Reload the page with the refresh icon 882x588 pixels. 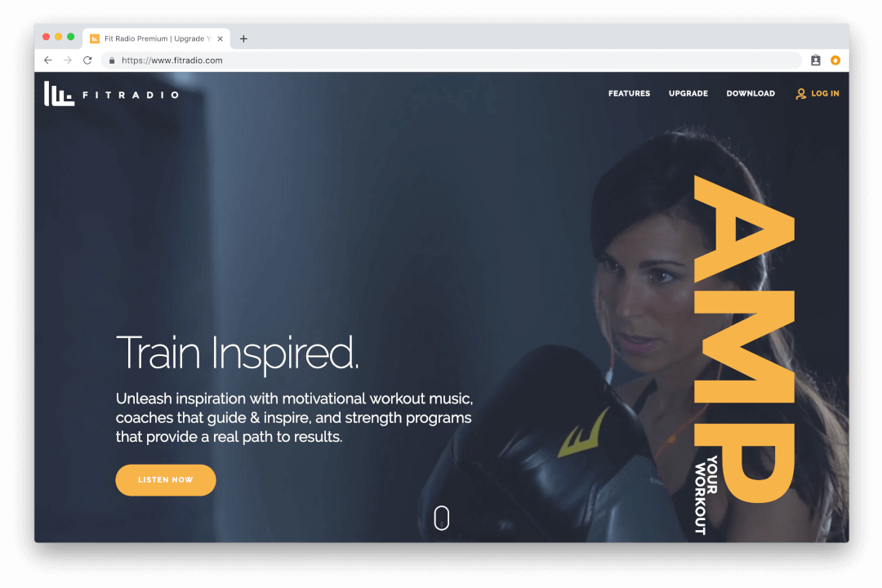tap(87, 60)
